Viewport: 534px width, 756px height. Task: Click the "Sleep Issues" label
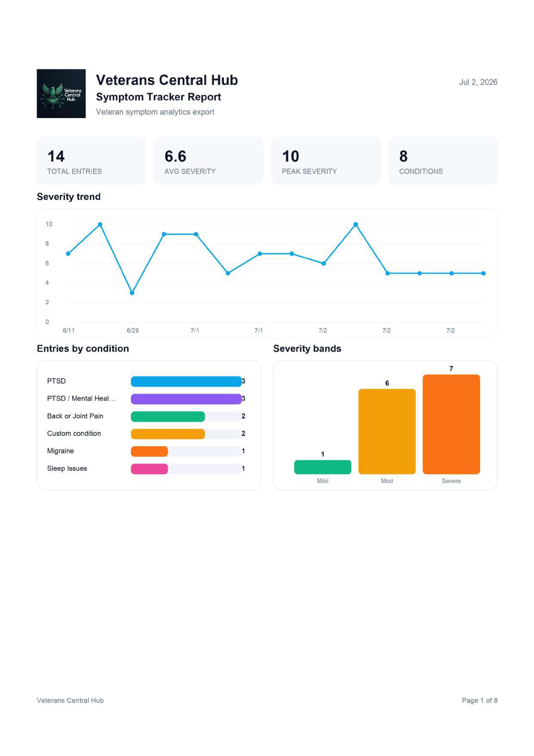[67, 468]
